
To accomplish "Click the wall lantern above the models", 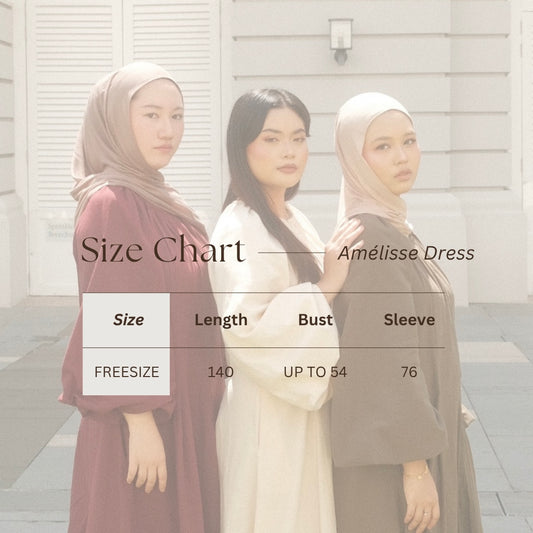I will pyautogui.click(x=341, y=41).
